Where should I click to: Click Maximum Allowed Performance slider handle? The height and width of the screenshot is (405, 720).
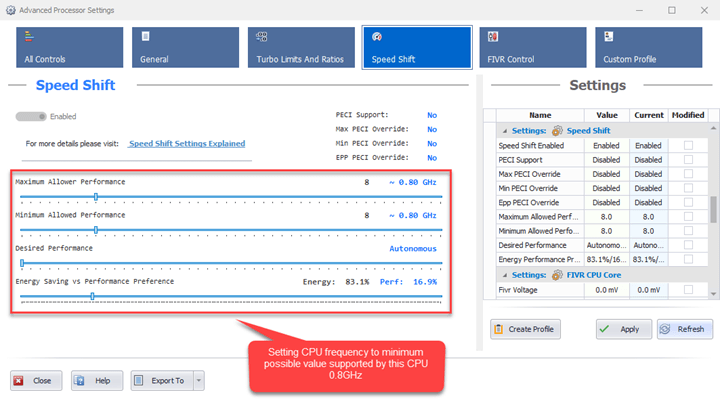pos(96,197)
